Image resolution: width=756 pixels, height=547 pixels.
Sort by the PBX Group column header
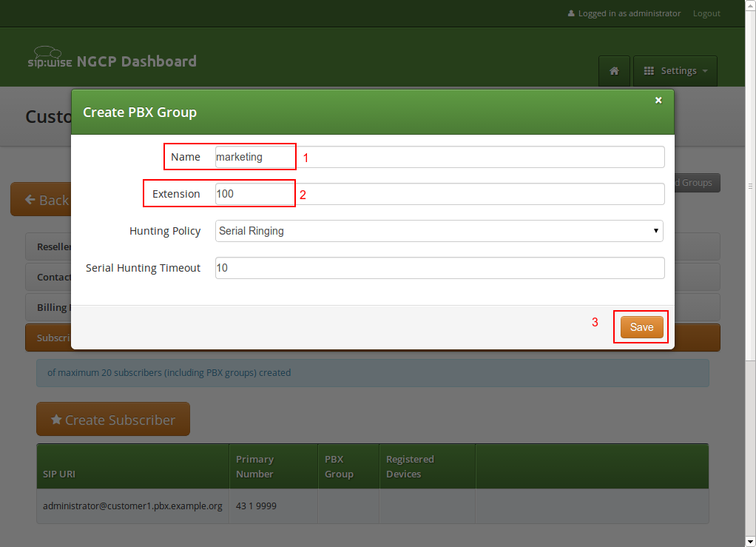(x=339, y=466)
